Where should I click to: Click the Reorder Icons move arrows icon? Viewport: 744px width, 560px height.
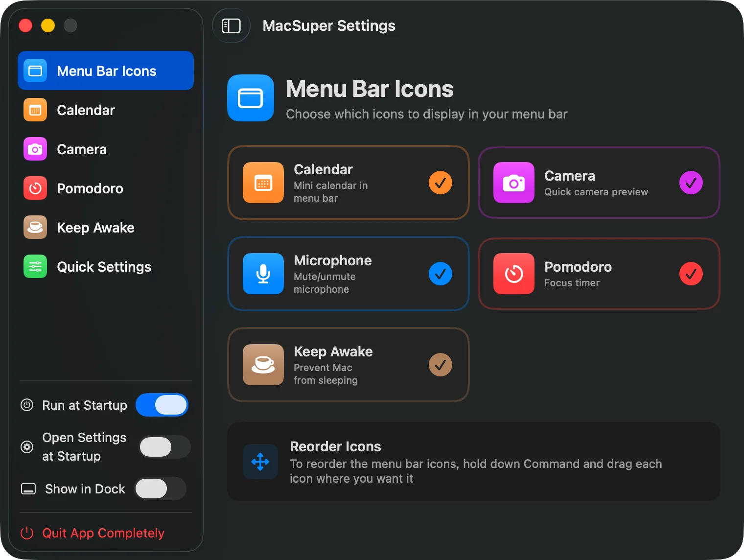click(x=260, y=462)
